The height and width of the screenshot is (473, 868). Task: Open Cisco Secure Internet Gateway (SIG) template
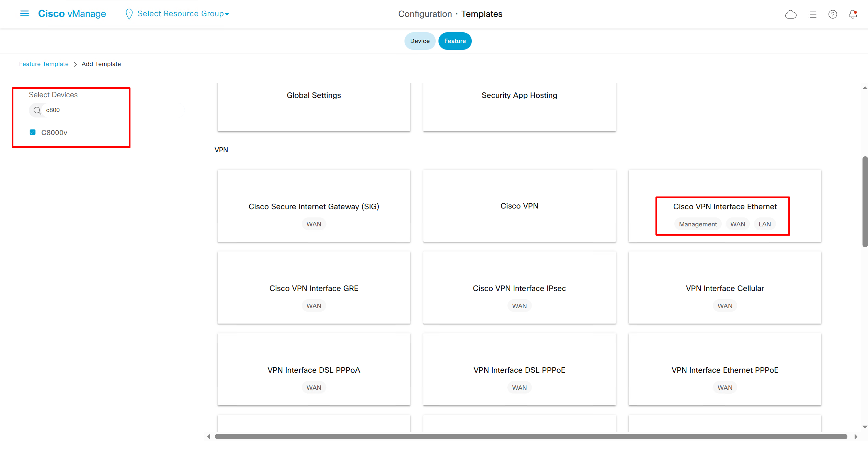pos(313,206)
